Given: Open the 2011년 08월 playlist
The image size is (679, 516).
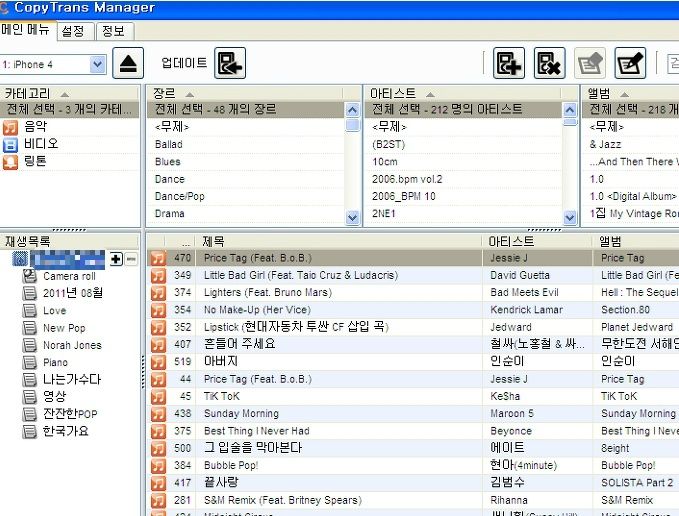Looking at the screenshot, I should click(73, 293).
